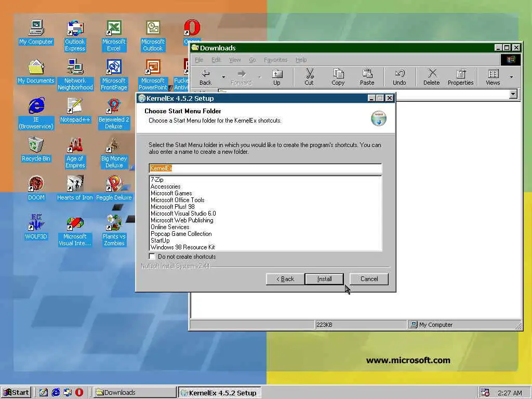The width and height of the screenshot is (532, 399).
Task: Click < Back button in setup
Action: (285, 279)
